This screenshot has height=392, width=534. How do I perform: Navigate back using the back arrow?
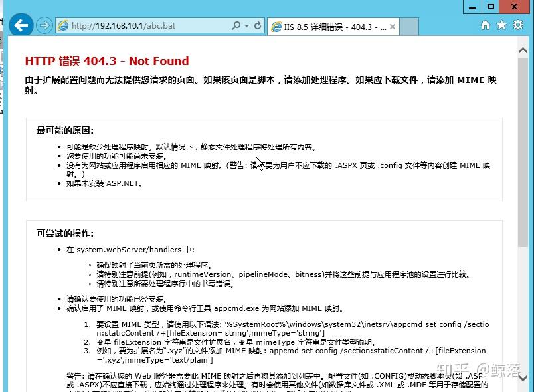[22, 26]
